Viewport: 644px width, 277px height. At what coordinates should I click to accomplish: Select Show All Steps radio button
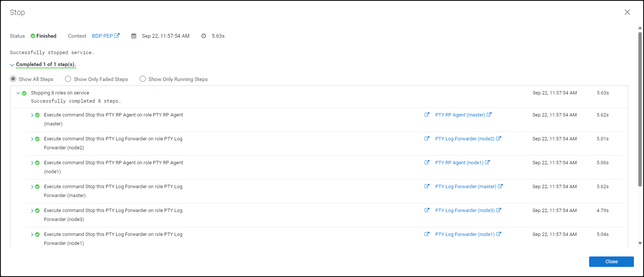click(x=13, y=79)
